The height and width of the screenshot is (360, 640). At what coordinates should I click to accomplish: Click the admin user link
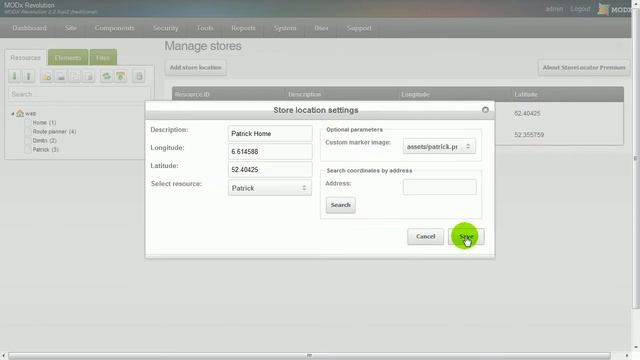pos(554,9)
